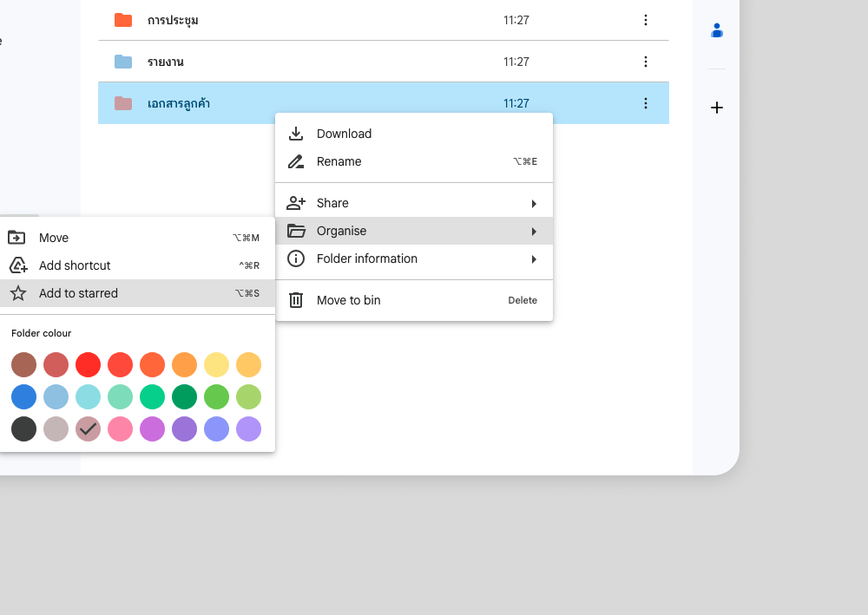Set folder colour to bright blue swatch

(x=23, y=396)
